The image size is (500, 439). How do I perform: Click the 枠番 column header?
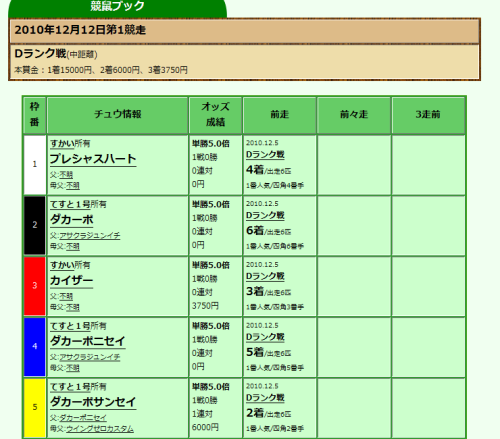[35, 115]
